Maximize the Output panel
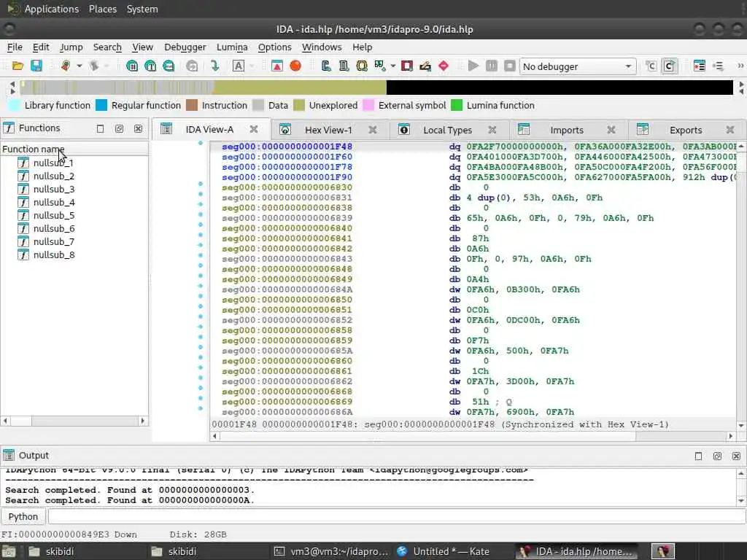 pyautogui.click(x=698, y=456)
